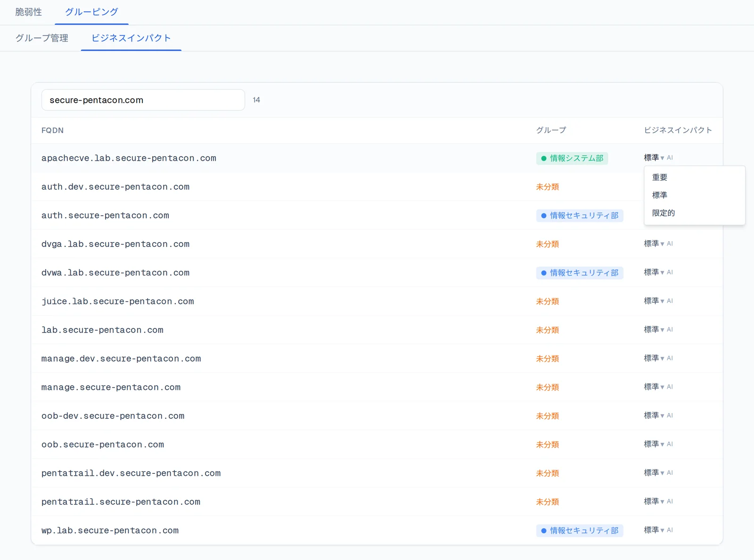Select FQDN wp.lab.secure-pentacon.com

pos(110,531)
